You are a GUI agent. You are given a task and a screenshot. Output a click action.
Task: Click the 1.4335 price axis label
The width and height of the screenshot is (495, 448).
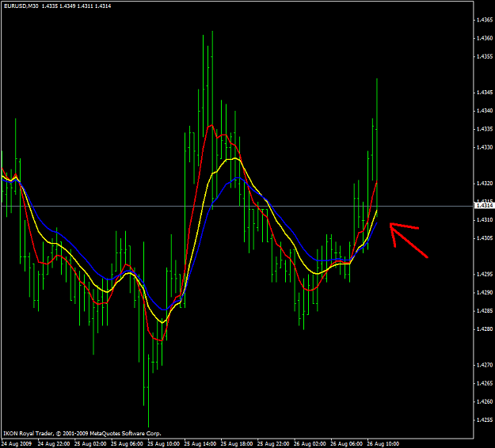[485, 129]
